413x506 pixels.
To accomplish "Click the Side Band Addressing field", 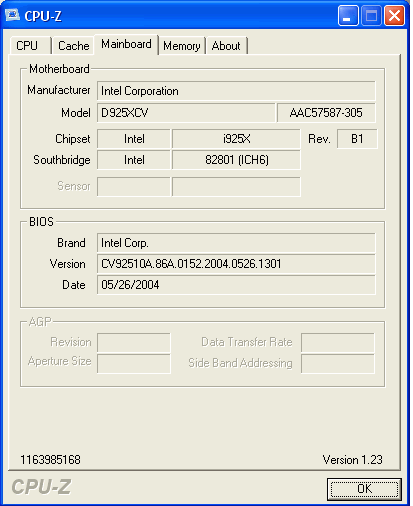I will [338, 363].
